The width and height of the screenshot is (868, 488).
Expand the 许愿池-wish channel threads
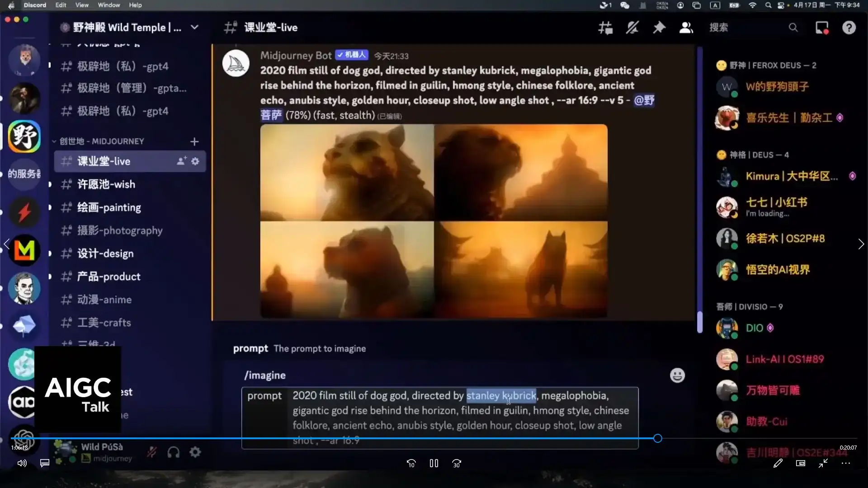click(50, 184)
